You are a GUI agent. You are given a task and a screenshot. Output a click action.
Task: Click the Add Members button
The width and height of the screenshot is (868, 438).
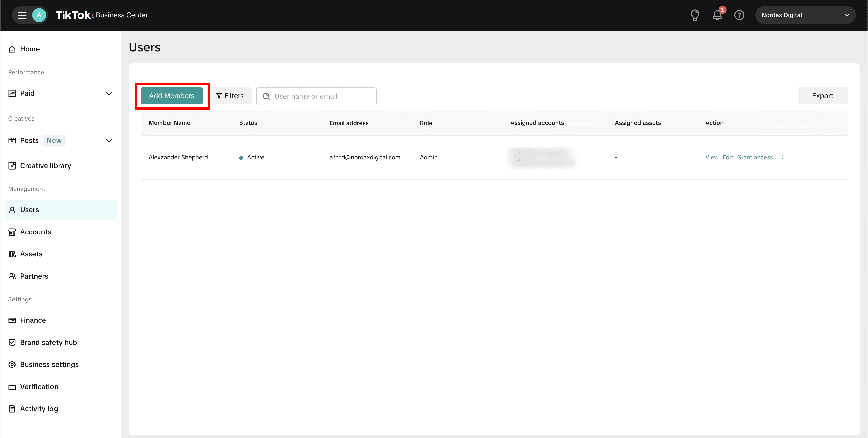click(x=172, y=96)
